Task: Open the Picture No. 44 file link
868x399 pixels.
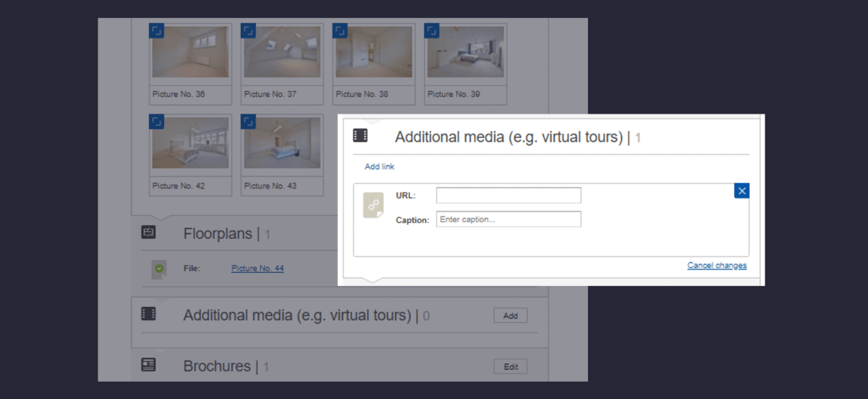Action: pyautogui.click(x=258, y=269)
